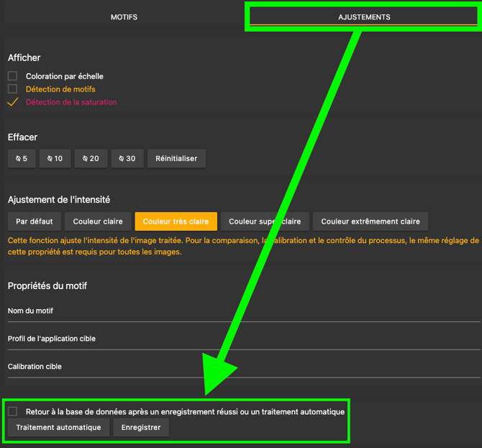Click the erase 5 button
Image resolution: width=482 pixels, height=448 pixels.
point(21,159)
